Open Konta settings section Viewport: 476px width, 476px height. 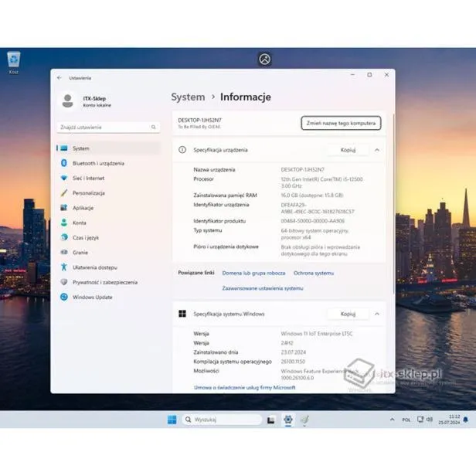(108, 223)
